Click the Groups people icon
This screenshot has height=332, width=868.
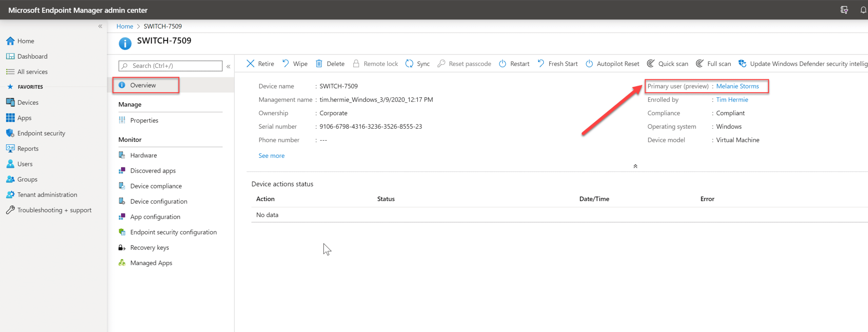pyautogui.click(x=10, y=179)
